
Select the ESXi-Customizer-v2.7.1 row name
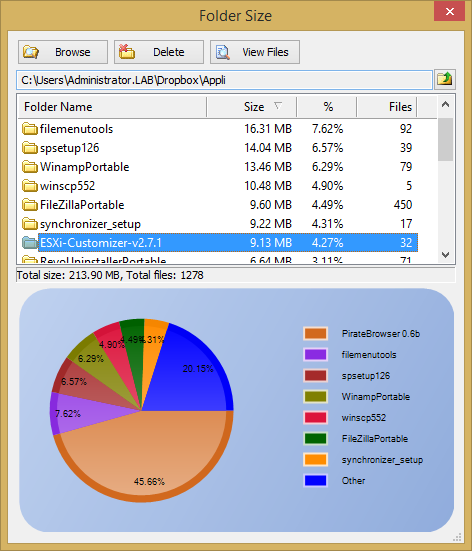tap(101, 243)
